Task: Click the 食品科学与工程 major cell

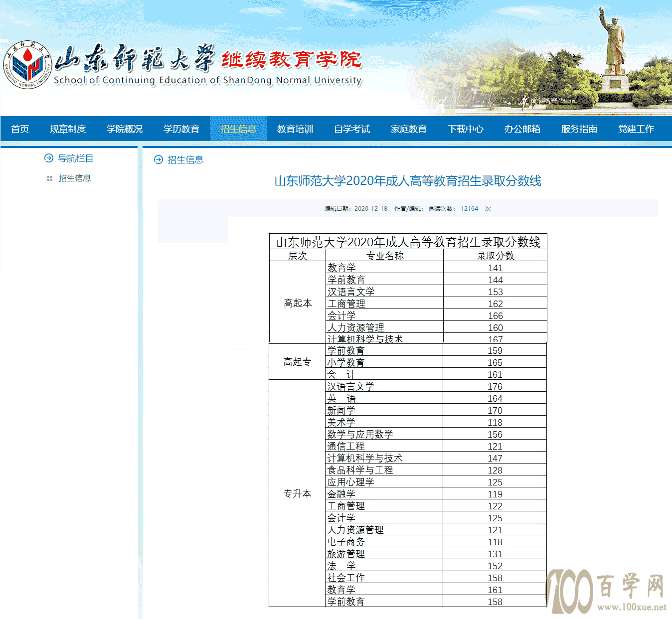Action: click(x=384, y=470)
